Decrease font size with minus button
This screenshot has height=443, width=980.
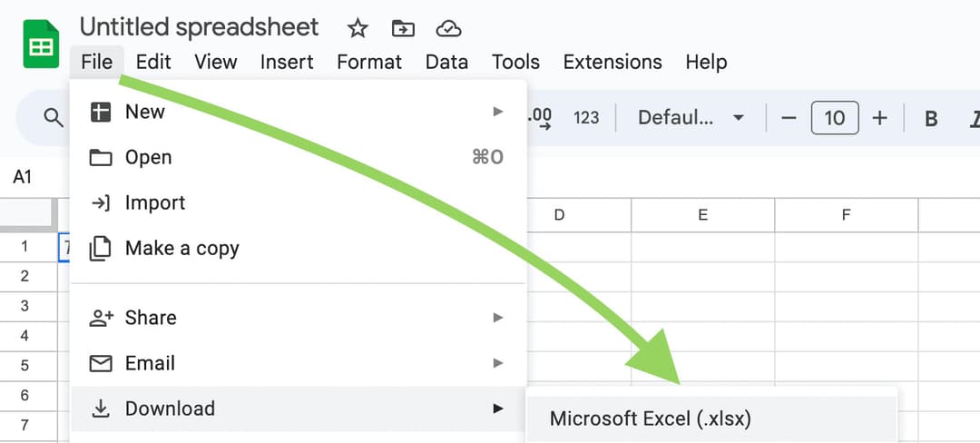tap(789, 117)
